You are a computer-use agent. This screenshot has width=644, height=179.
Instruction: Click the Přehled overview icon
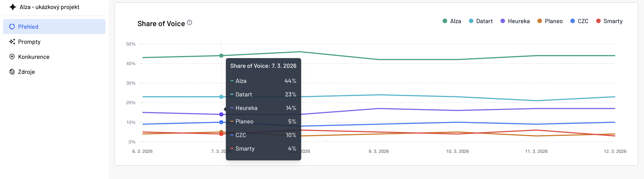click(12, 27)
